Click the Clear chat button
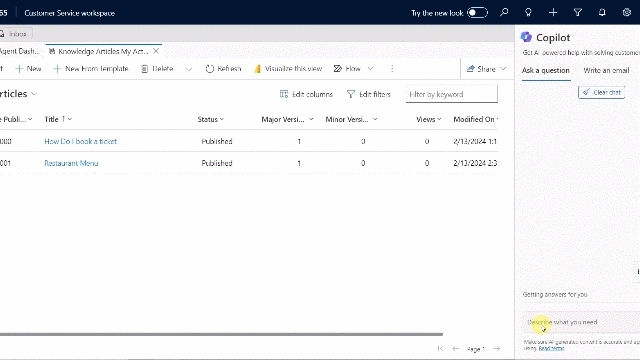 (x=601, y=92)
